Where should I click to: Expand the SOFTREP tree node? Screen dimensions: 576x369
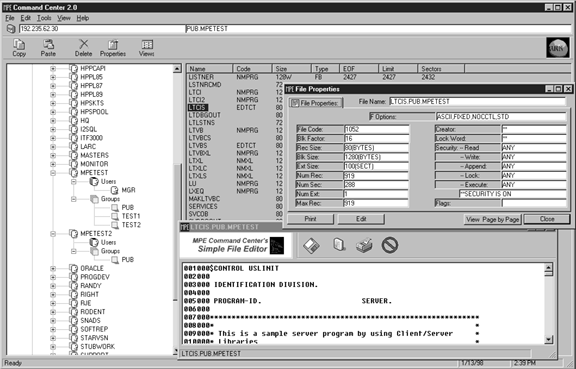tap(53, 329)
